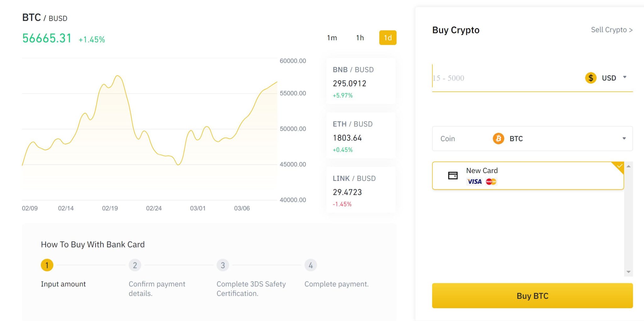Click the Buy BTC button
The image size is (644, 321).
tap(532, 296)
